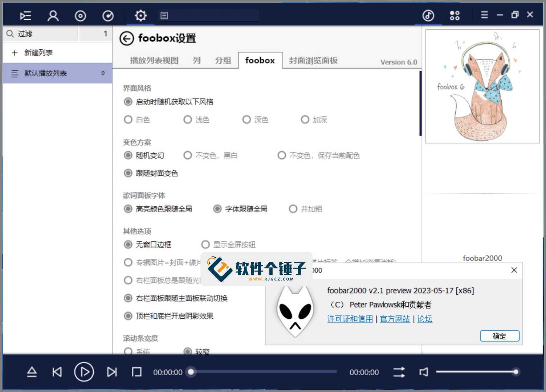This screenshot has width=546, height=392.
Task: Select the 白色 interface style radio
Action: [128, 119]
